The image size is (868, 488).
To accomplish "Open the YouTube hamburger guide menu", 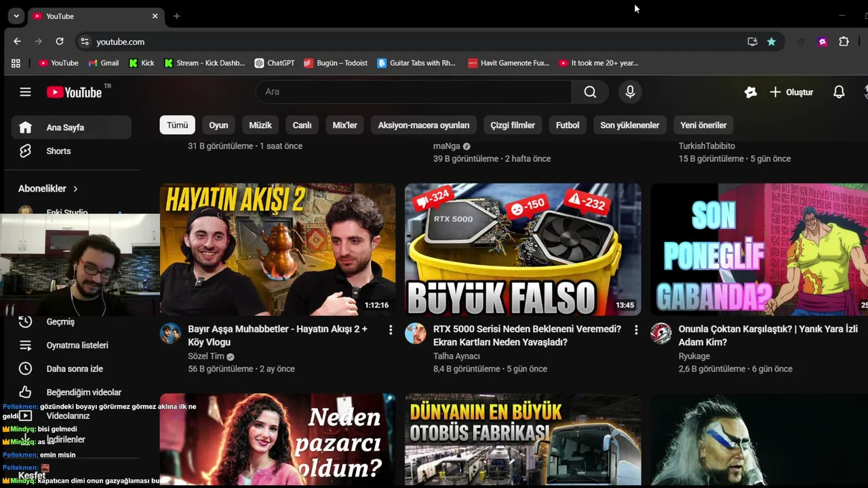I will (25, 92).
